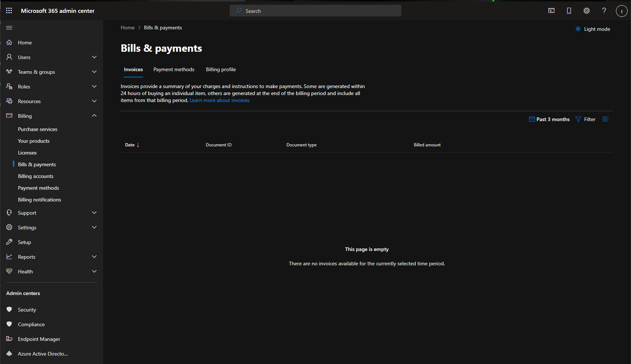Click the Filter funnel button
Viewport: 631px width, 364px height.
(586, 119)
